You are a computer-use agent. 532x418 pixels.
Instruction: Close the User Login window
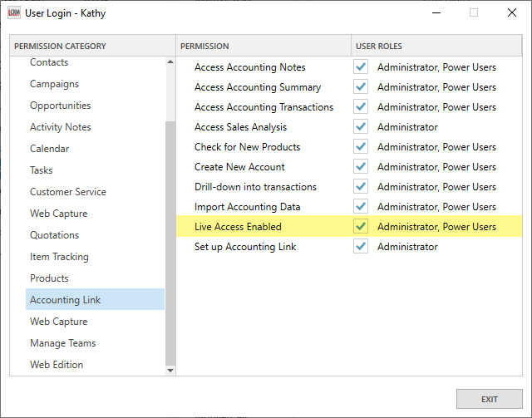[511, 13]
